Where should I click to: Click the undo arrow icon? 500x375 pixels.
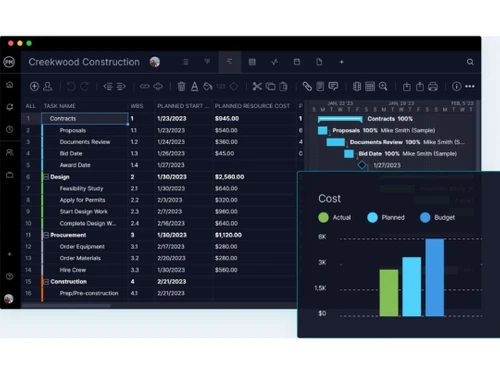coord(71,86)
